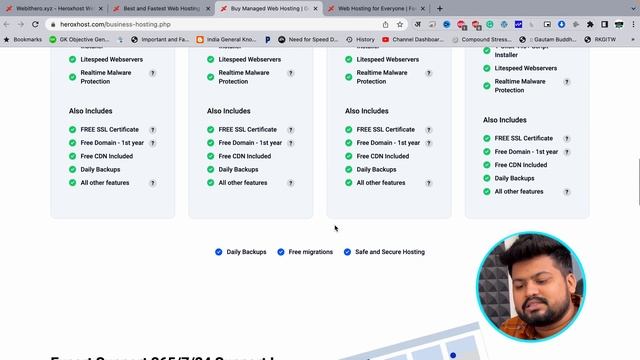Reload the heroxhost page

36,24
